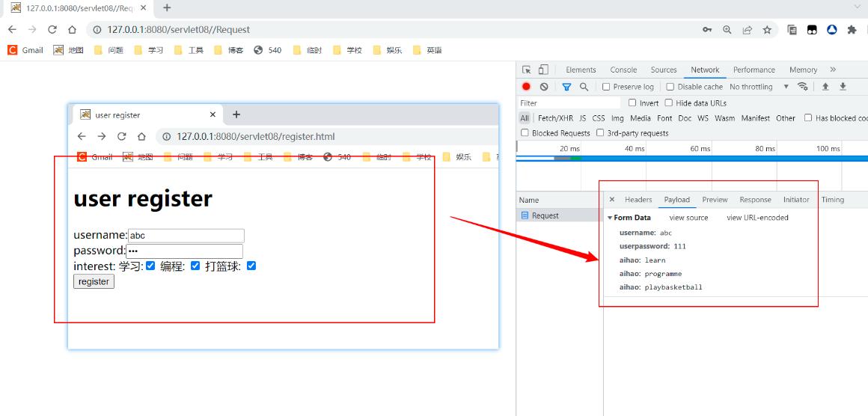Image resolution: width=868 pixels, height=416 pixels.
Task: Go to the outer browser home page
Action: (x=72, y=30)
